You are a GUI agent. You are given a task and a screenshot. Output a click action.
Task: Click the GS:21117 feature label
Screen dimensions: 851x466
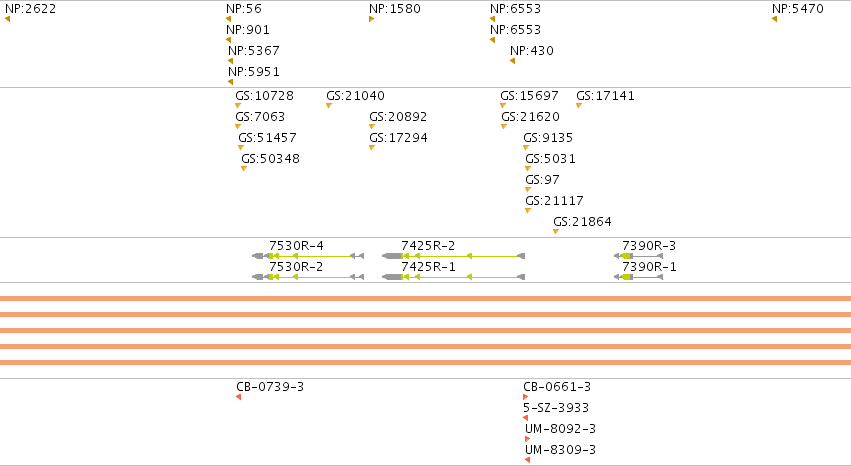point(554,201)
